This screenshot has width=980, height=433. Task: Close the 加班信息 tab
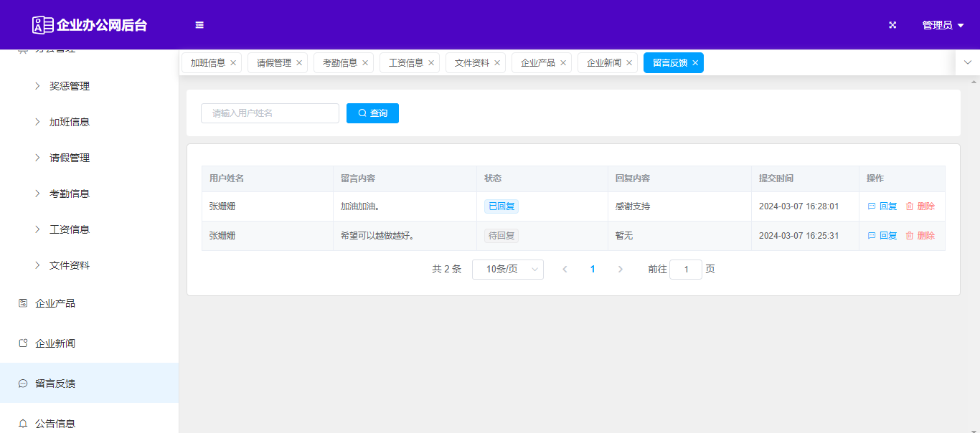pos(233,63)
